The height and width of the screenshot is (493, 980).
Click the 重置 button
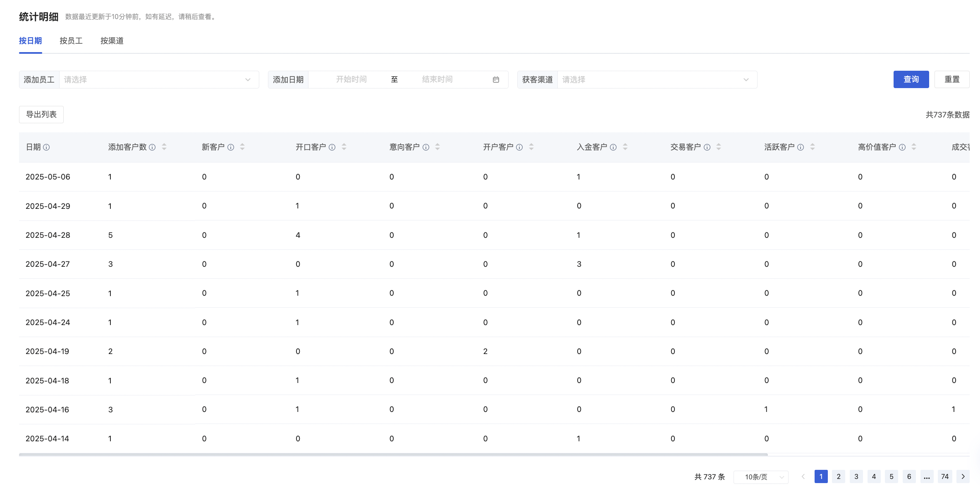point(952,79)
